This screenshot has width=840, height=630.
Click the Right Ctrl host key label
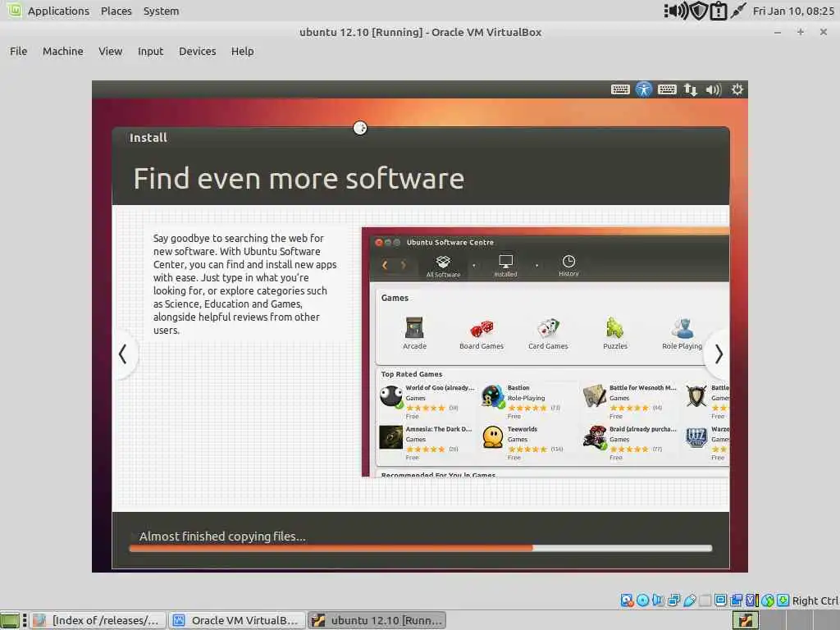click(x=815, y=600)
